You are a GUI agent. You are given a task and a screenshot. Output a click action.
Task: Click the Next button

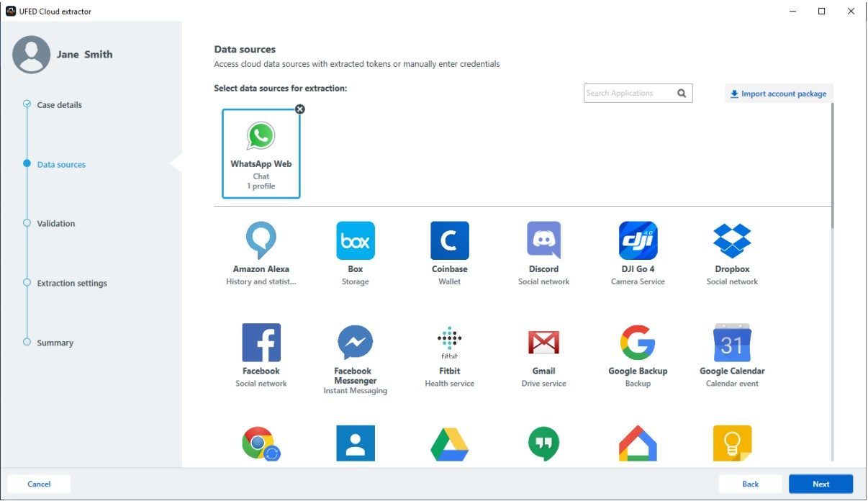821,484
